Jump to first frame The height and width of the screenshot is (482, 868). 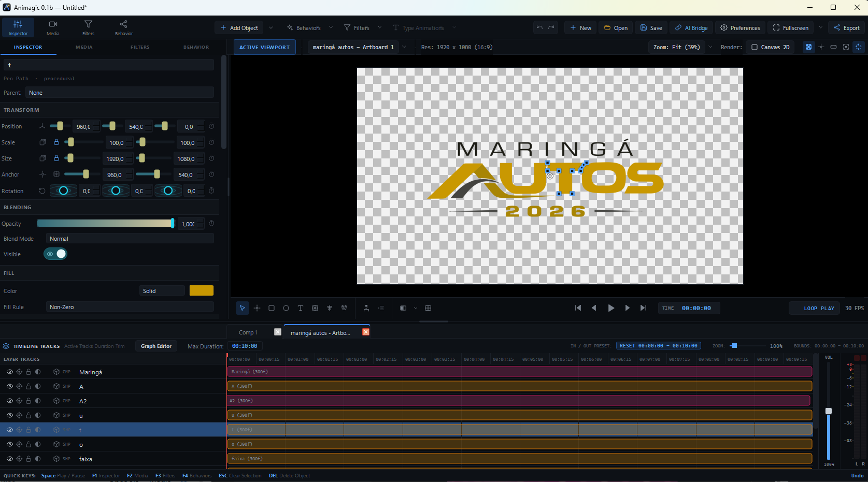pyautogui.click(x=578, y=308)
